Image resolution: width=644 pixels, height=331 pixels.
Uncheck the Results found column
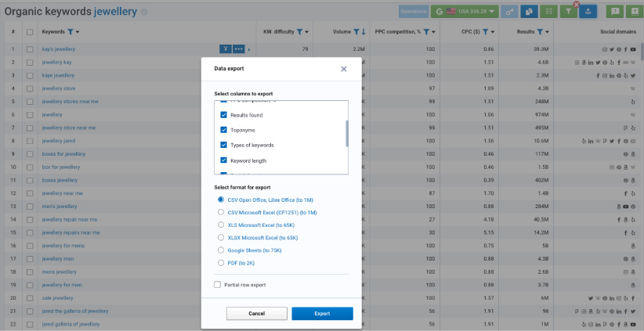tap(224, 115)
